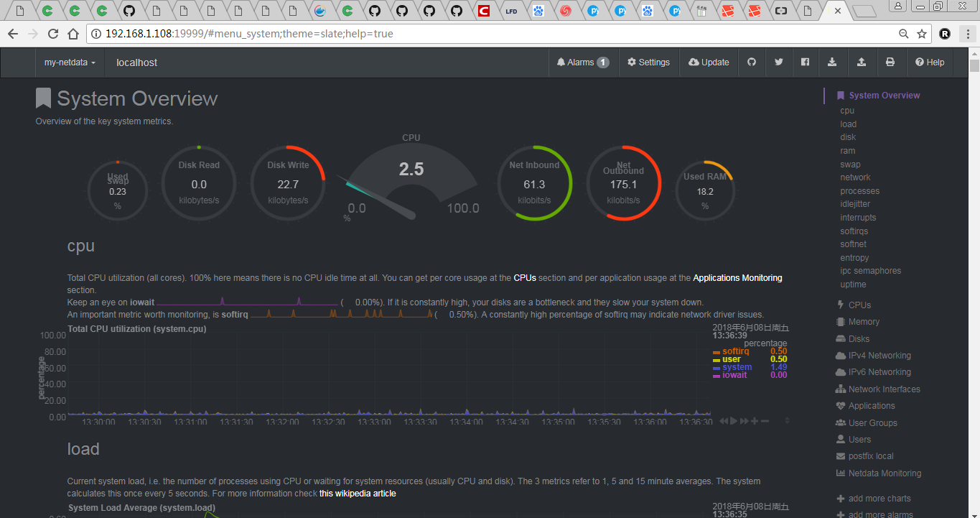Image resolution: width=980 pixels, height=518 pixels.
Task: Click the page vertical scrollbar thumb
Action: pos(974,66)
